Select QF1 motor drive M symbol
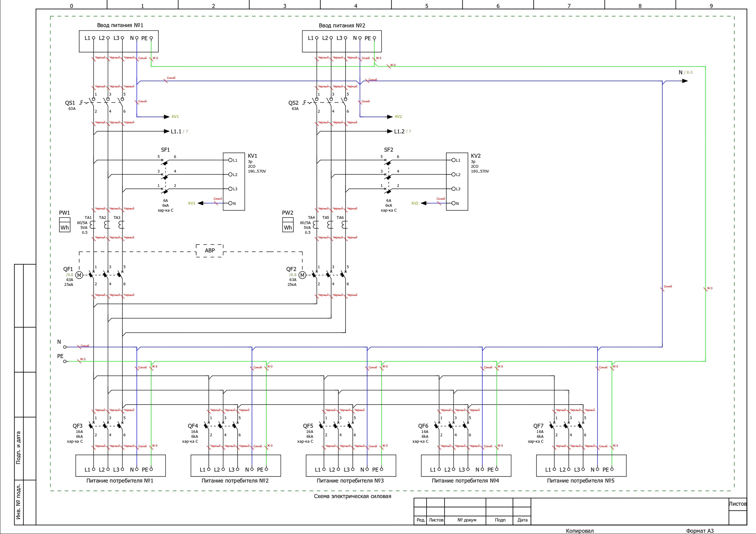 click(x=79, y=275)
